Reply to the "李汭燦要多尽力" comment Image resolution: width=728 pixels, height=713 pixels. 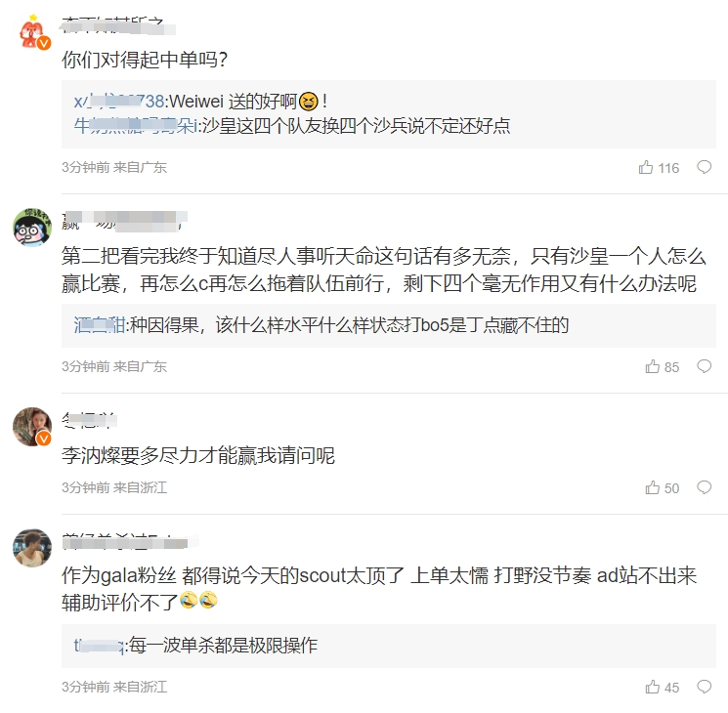click(x=704, y=488)
